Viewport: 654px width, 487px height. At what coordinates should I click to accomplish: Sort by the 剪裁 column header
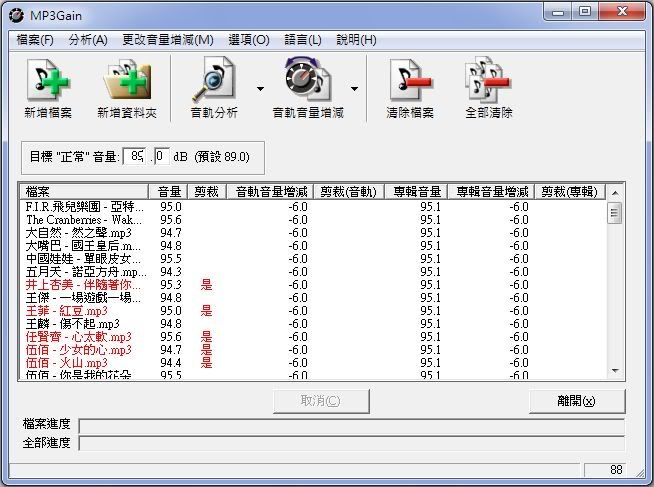(207, 192)
